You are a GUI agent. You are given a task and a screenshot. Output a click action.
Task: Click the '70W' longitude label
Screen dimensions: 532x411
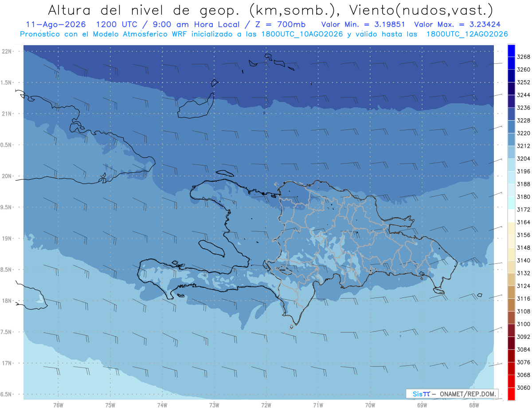pyautogui.click(x=370, y=405)
